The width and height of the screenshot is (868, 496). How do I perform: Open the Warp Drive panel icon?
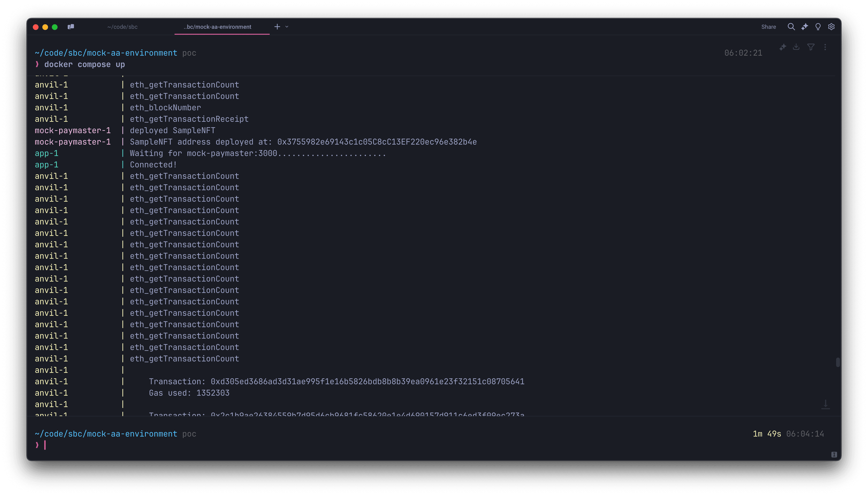pos(71,27)
